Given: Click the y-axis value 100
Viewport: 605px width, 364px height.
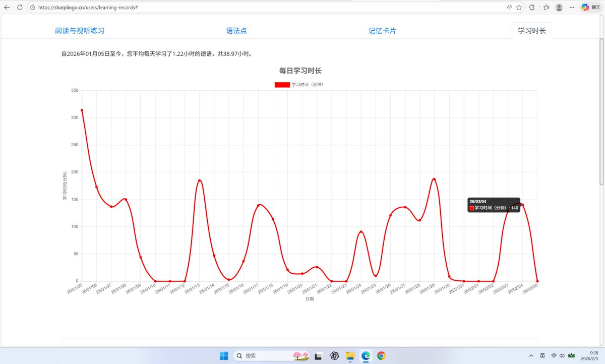Looking at the screenshot, I should pyautogui.click(x=75, y=226).
